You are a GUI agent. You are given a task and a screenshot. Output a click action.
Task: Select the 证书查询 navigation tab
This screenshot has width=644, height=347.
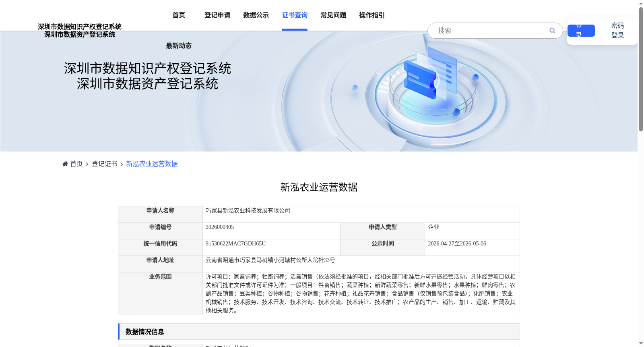(x=295, y=15)
